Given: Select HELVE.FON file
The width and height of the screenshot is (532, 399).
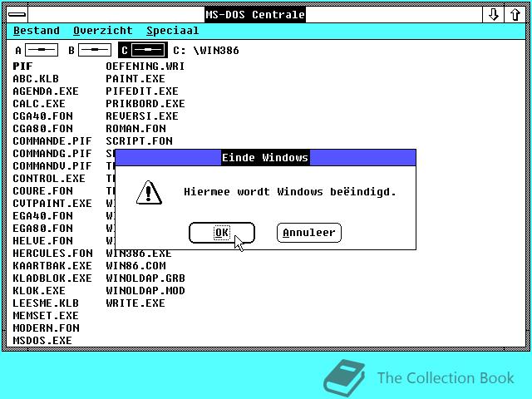Looking at the screenshot, I should pos(42,241).
